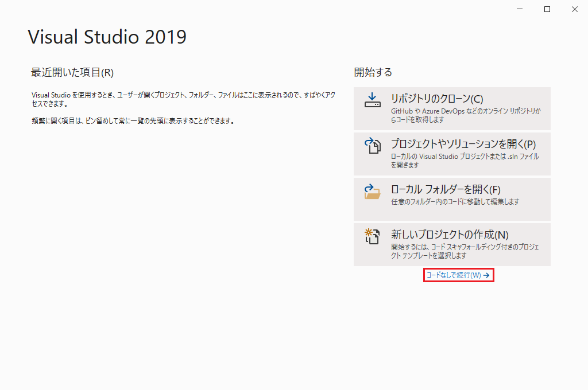Click the Visual Studio 2019 title text
Image resolution: width=588 pixels, height=390 pixels.
tap(107, 37)
